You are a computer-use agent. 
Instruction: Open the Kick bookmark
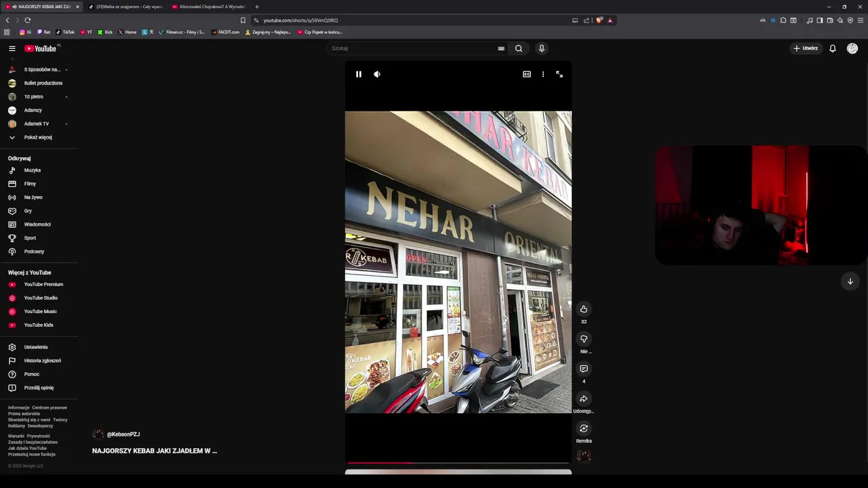(x=105, y=32)
